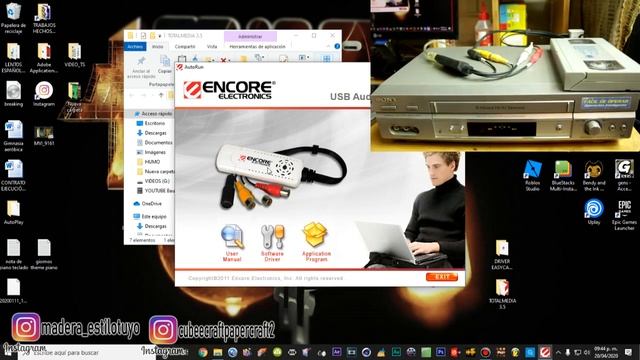Switch to the Vista ribbon tab
The image size is (640, 360).
(x=212, y=47)
